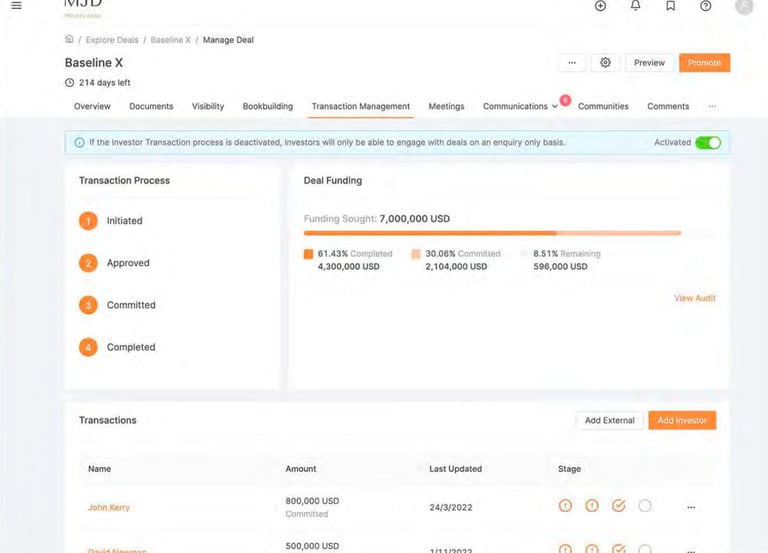Image resolution: width=768 pixels, height=553 pixels.
Task: Click the bookmark icon in header
Action: pyautogui.click(x=671, y=6)
